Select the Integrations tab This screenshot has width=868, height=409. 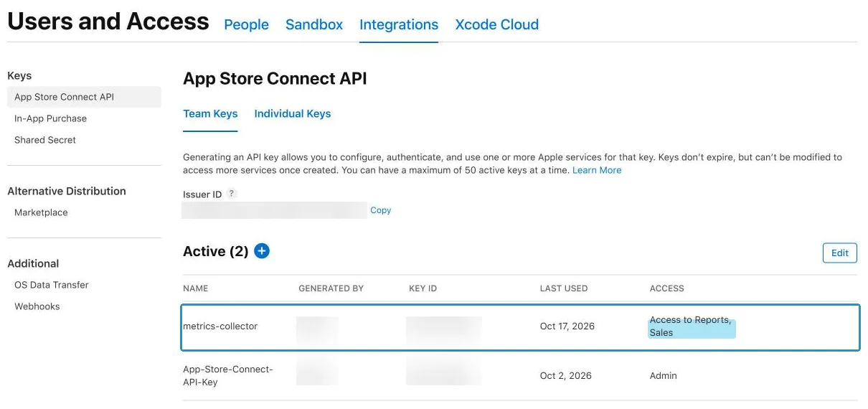click(x=399, y=24)
